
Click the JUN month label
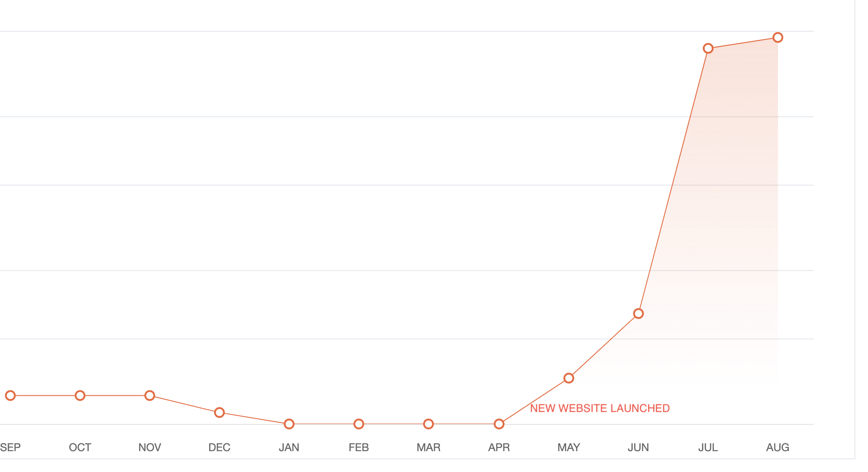[639, 448]
